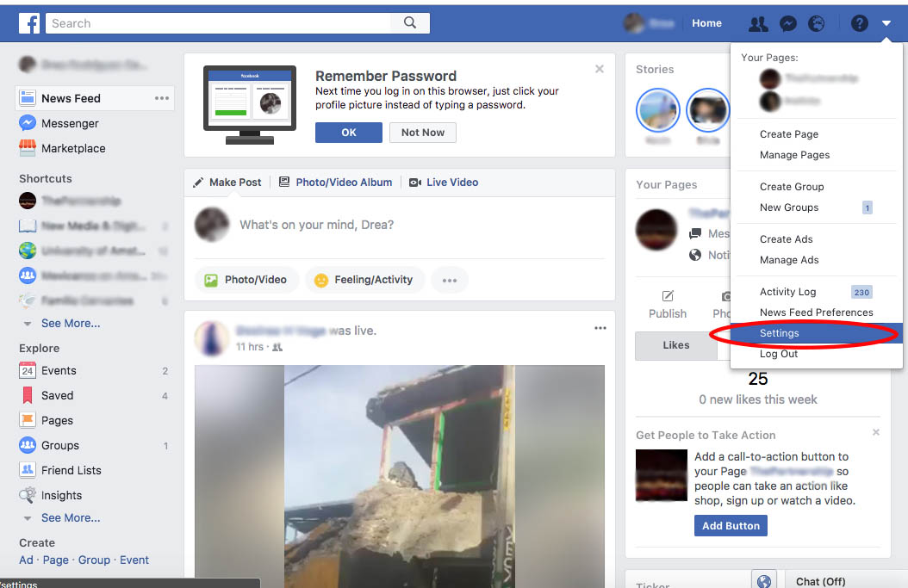Select Create Ads menu item

pos(816,239)
